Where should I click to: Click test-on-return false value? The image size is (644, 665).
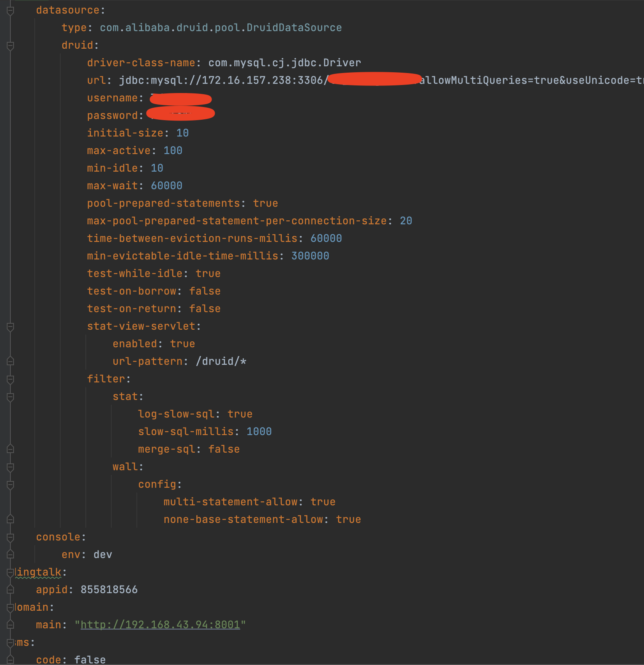205,309
